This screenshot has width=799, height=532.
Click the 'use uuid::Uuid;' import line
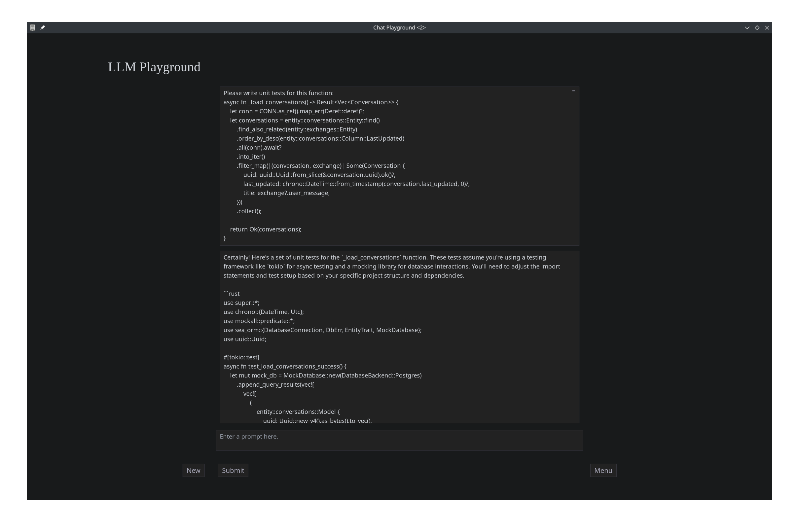[245, 339]
